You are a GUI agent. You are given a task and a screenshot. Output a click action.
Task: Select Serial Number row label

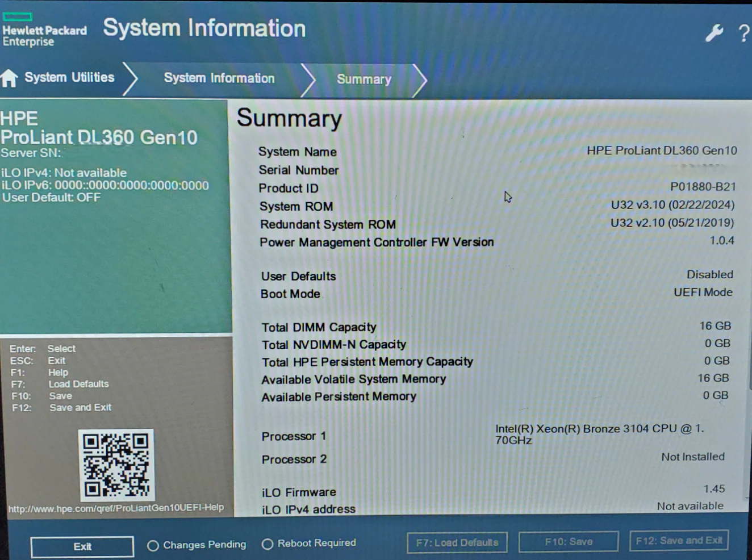point(299,170)
